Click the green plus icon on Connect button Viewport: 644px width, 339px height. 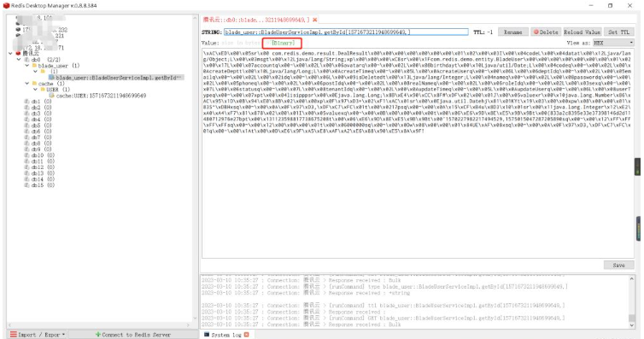point(97,335)
